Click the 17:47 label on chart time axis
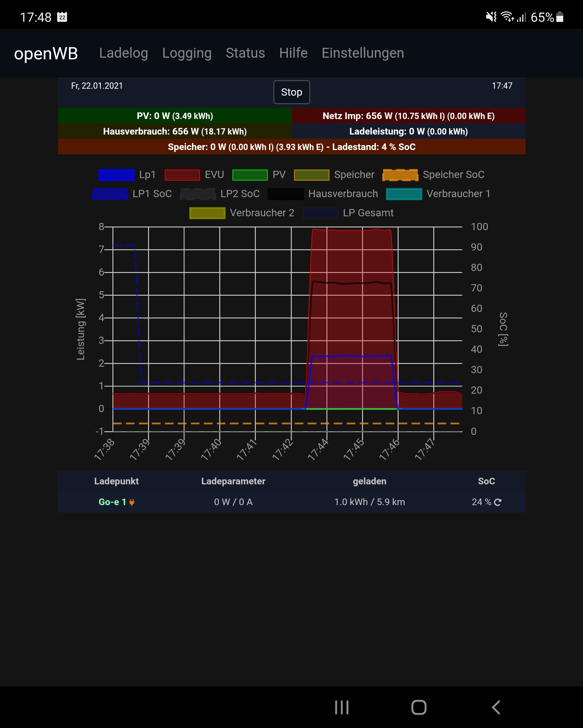Viewport: 583px width, 728px height. click(425, 449)
